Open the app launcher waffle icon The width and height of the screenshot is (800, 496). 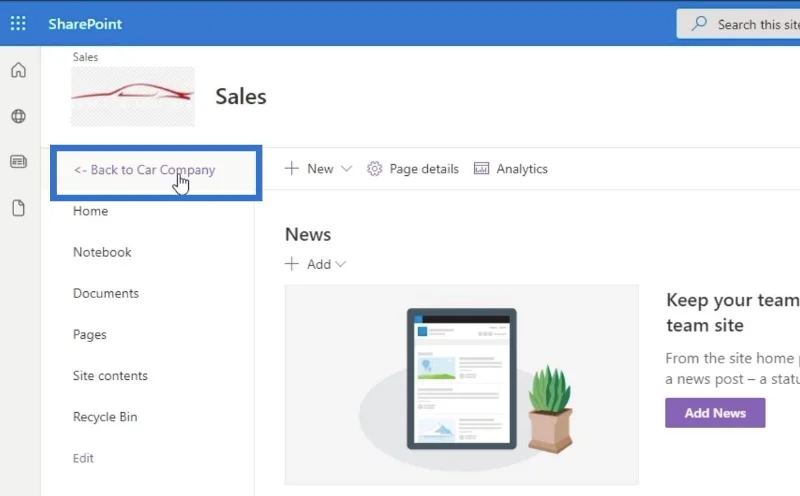pos(18,23)
